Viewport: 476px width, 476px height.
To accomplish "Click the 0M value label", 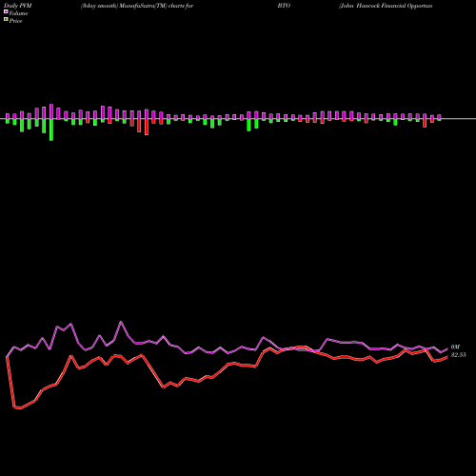I will pyautogui.click(x=455, y=347).
